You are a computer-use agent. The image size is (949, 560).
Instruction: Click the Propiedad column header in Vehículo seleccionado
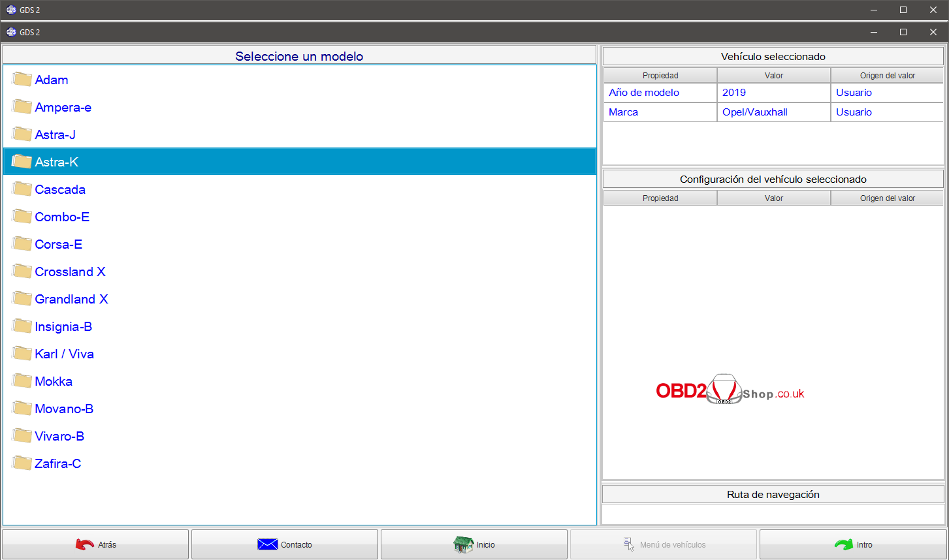tap(660, 76)
